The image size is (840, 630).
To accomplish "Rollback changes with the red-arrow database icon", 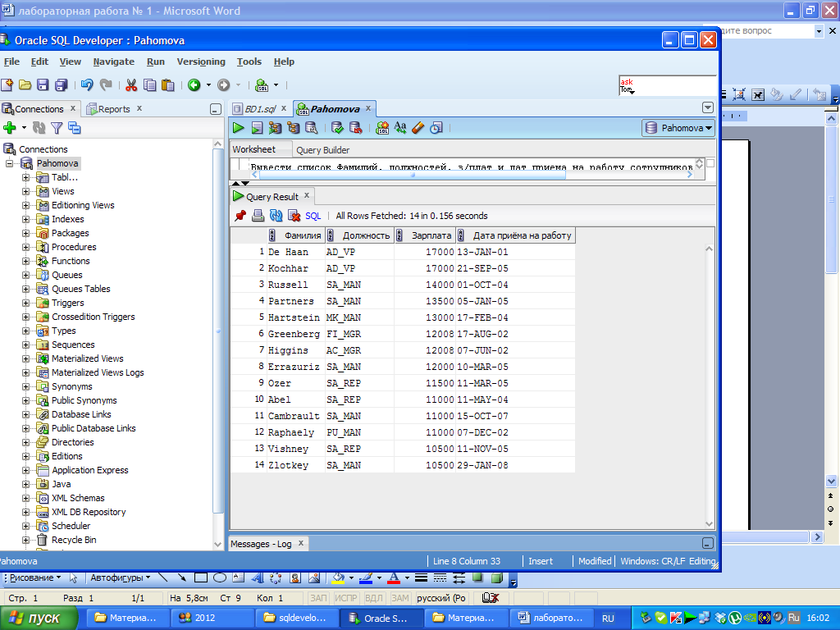I will click(x=355, y=127).
